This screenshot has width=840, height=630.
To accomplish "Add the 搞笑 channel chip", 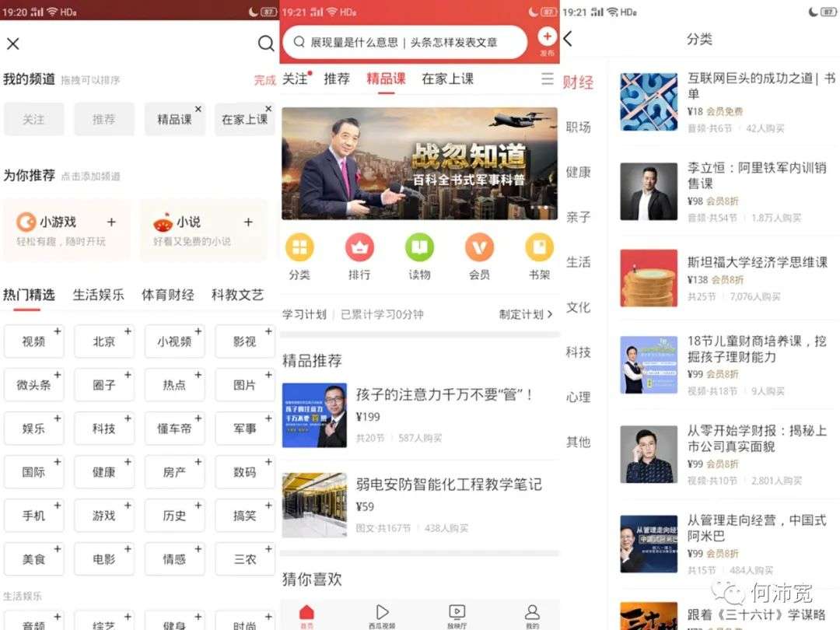I will click(x=245, y=516).
